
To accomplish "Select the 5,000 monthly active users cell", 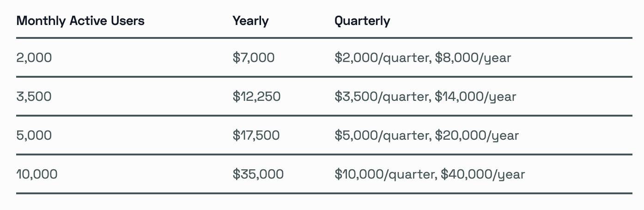I will point(34,136).
